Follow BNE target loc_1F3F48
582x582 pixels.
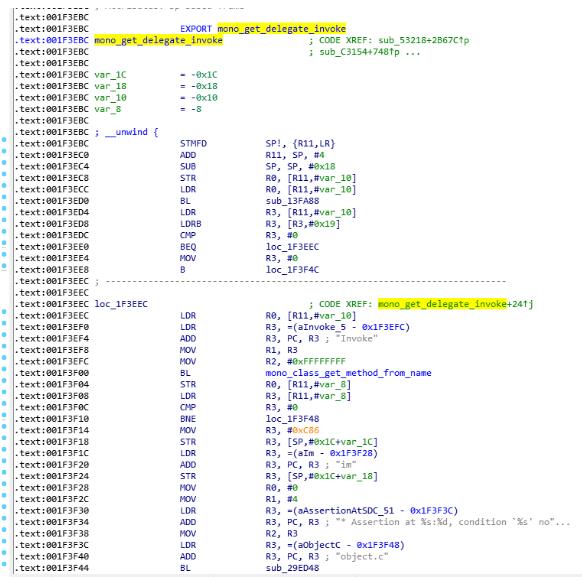[x=292, y=419]
